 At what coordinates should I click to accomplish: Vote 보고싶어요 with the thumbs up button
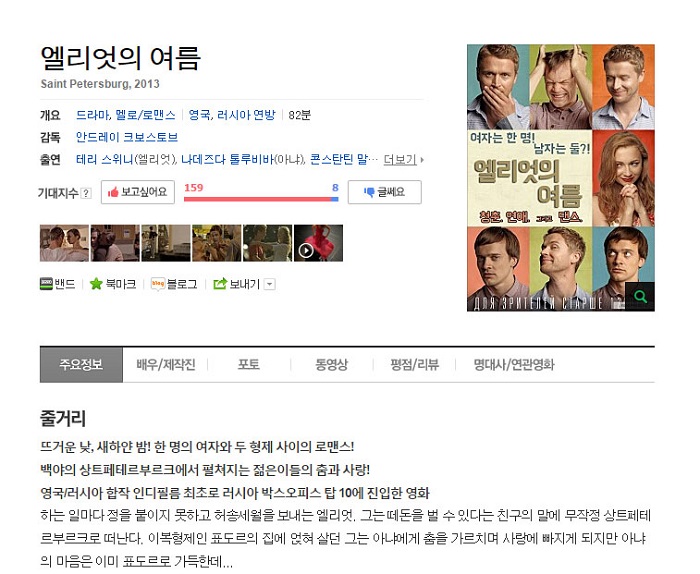pos(138,192)
